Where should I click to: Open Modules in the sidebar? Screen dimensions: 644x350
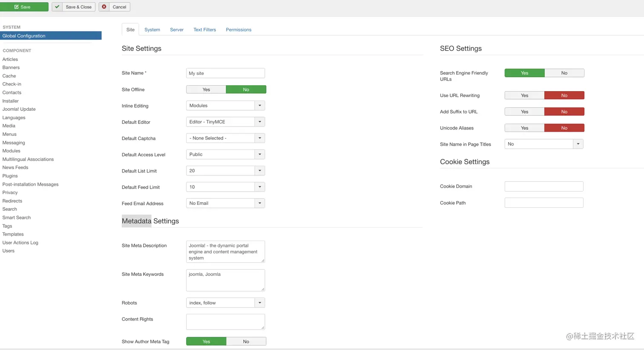(x=11, y=151)
